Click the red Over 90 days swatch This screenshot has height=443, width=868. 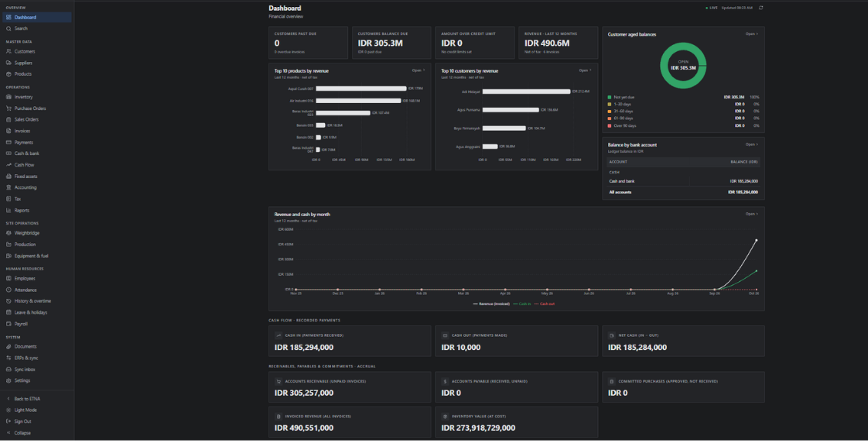click(x=610, y=126)
